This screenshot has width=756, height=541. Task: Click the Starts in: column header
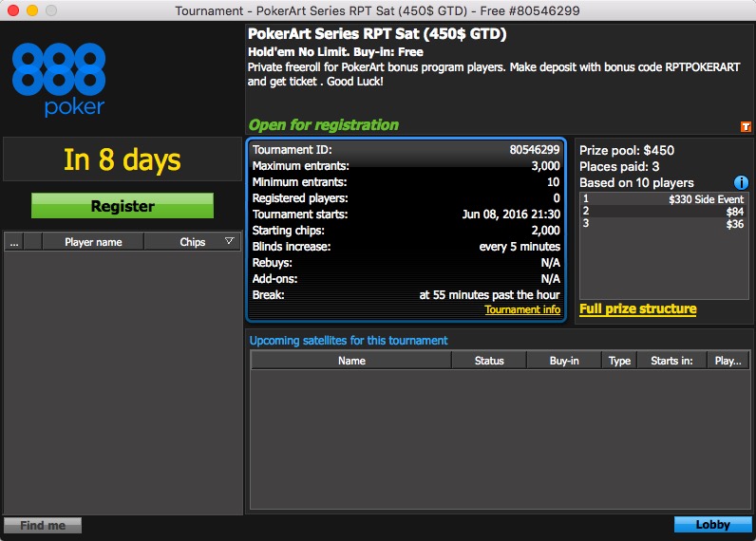pos(671,361)
